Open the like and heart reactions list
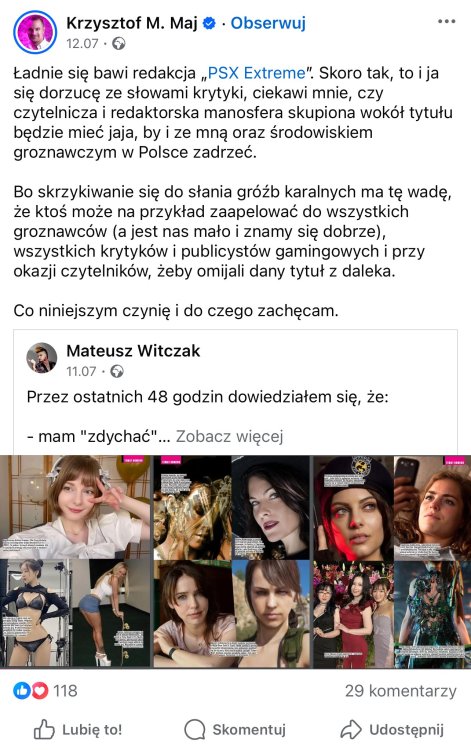This screenshot has height=750, width=471. [x=31, y=691]
